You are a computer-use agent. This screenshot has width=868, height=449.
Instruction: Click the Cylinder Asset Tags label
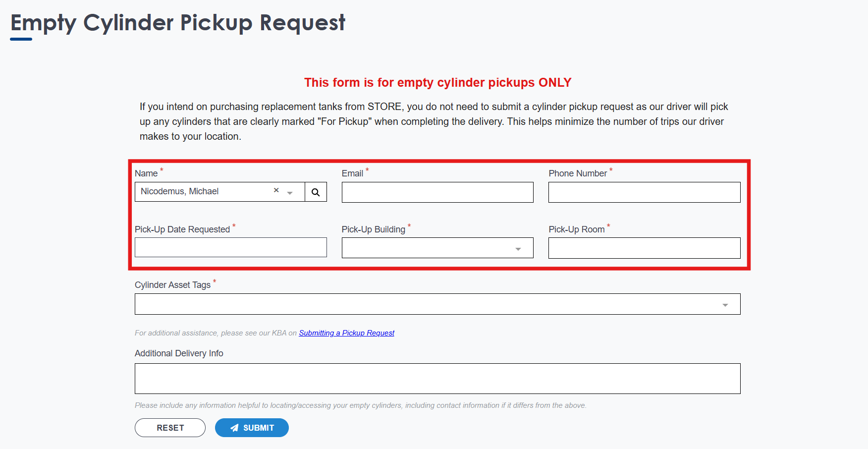pyautogui.click(x=172, y=285)
